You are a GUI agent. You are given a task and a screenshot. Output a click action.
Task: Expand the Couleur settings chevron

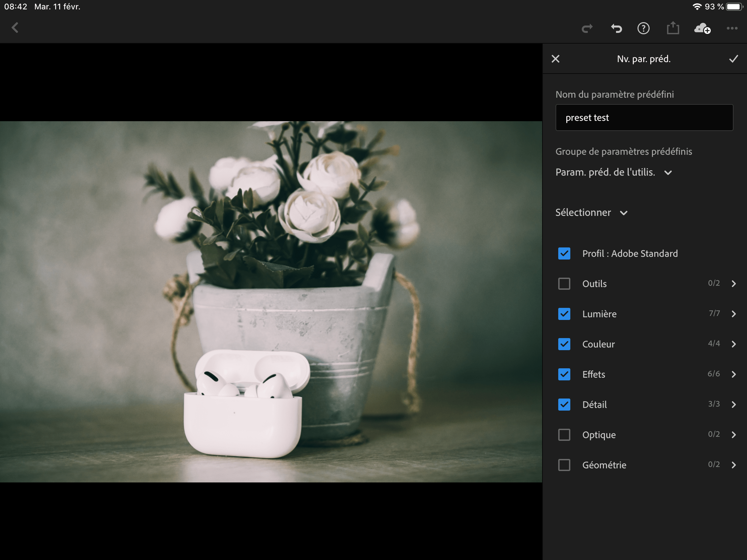(x=734, y=344)
